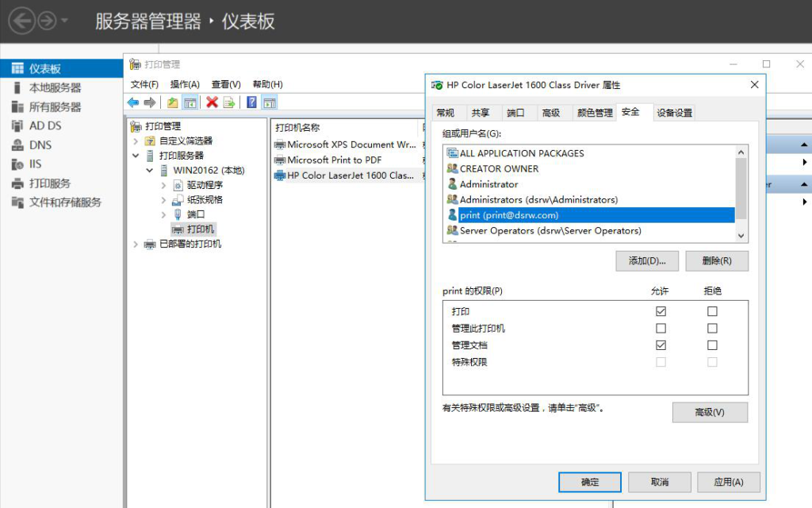Toggle Allow checkbox for 管理此打印机
812x508 pixels.
tap(661, 328)
